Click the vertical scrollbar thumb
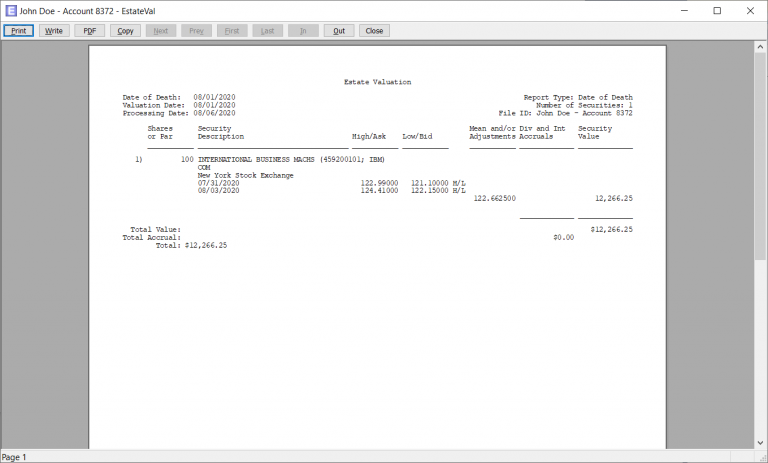 pos(760,150)
